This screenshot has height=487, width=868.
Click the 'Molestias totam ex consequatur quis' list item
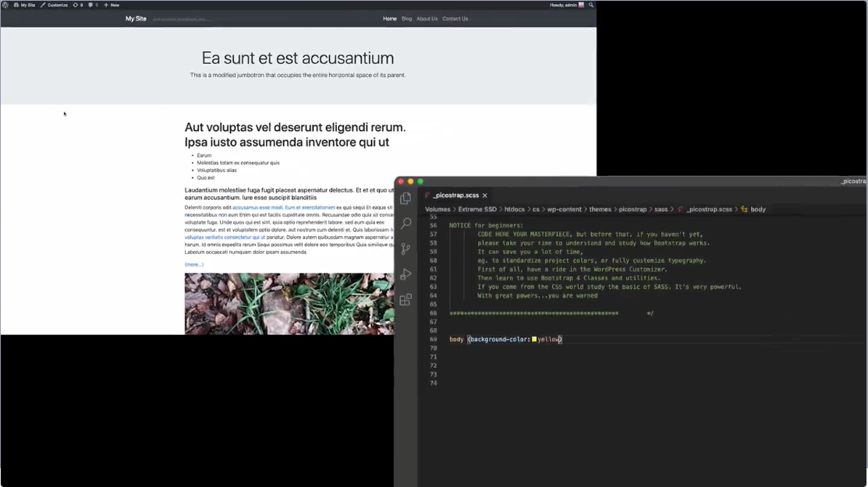click(238, 163)
